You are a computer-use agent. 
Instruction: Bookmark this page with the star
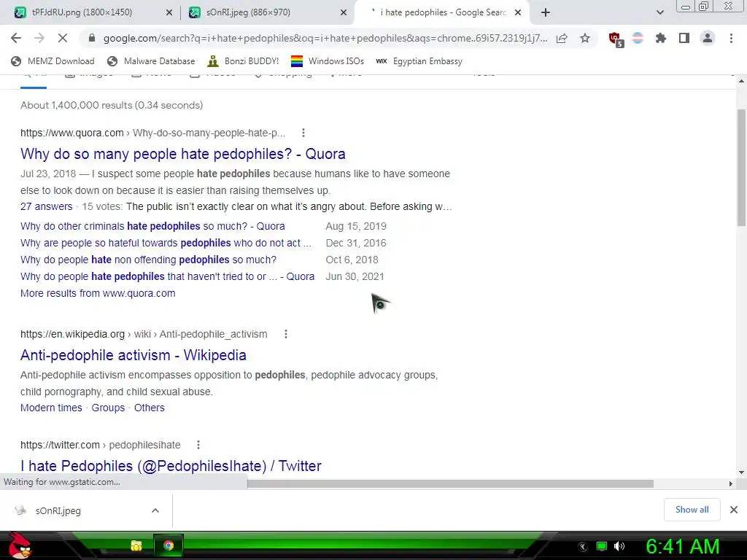click(x=585, y=38)
